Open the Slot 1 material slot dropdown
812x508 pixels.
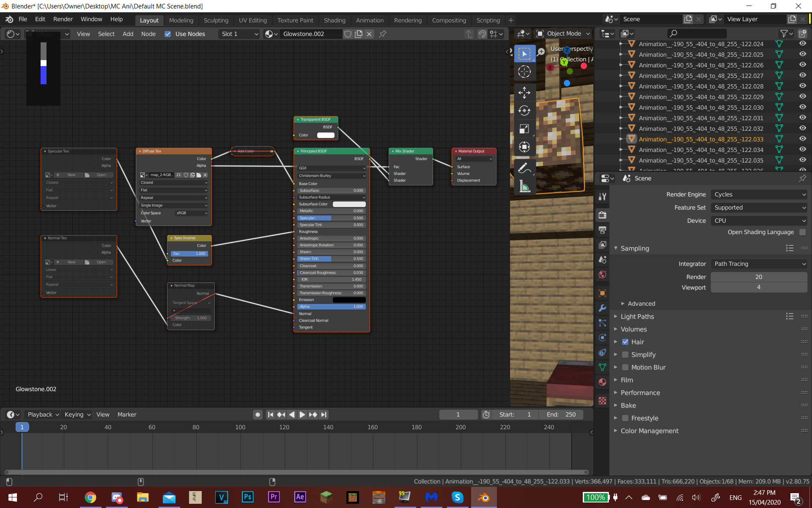(239, 34)
